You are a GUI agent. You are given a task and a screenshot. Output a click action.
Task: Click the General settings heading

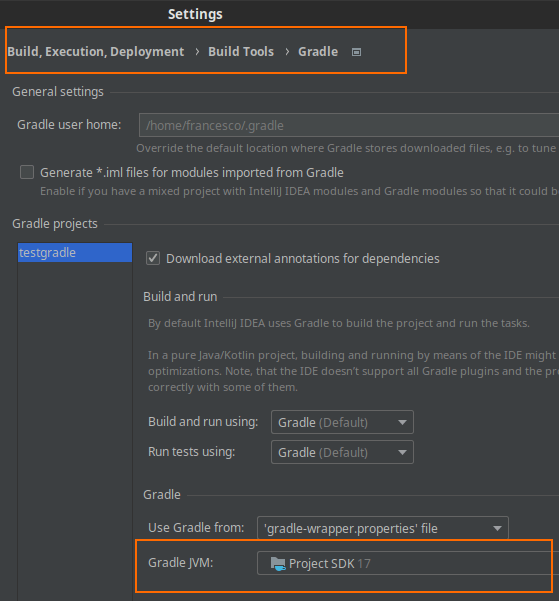point(58,92)
